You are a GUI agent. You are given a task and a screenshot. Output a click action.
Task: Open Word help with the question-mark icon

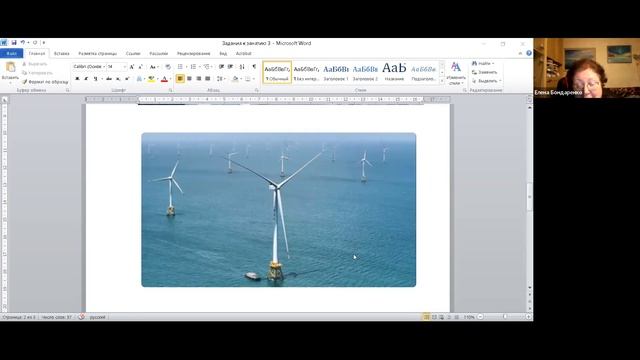pyautogui.click(x=529, y=53)
